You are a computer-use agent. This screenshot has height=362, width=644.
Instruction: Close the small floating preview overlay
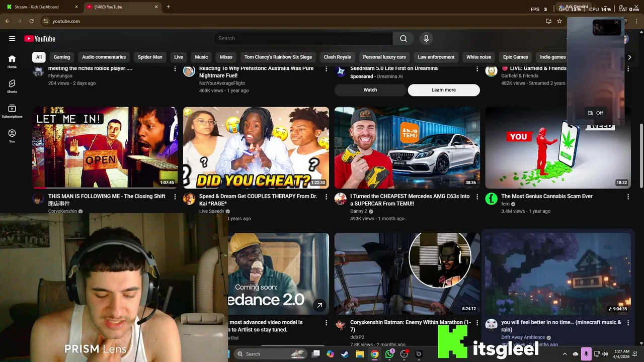tap(616, 22)
